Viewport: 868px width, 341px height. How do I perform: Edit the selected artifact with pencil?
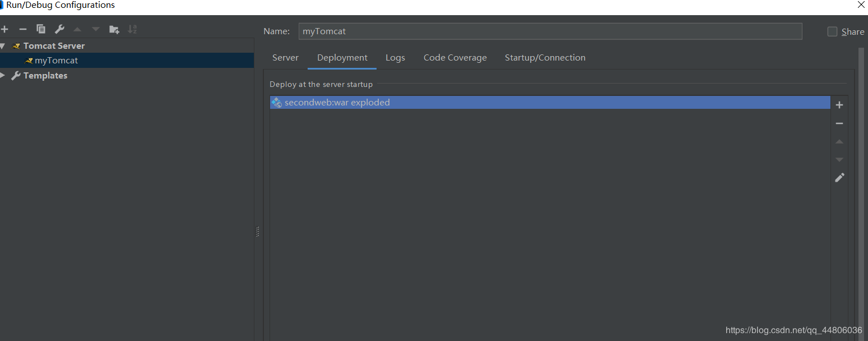click(x=839, y=177)
